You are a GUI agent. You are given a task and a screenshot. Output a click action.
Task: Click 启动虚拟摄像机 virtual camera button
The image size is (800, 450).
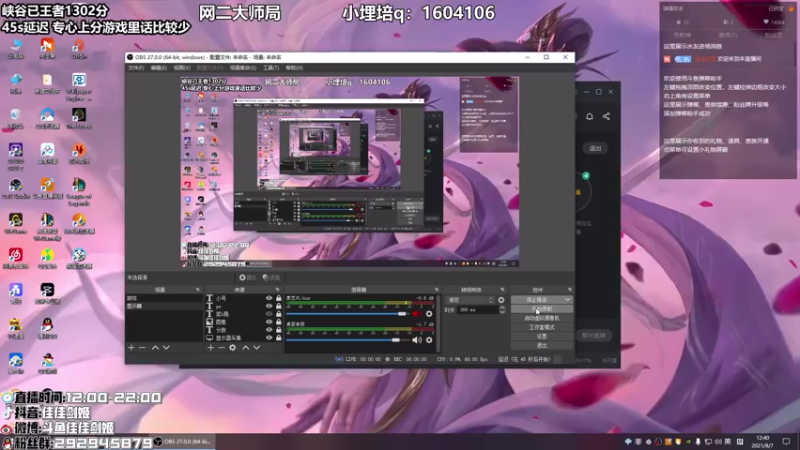coord(542,318)
